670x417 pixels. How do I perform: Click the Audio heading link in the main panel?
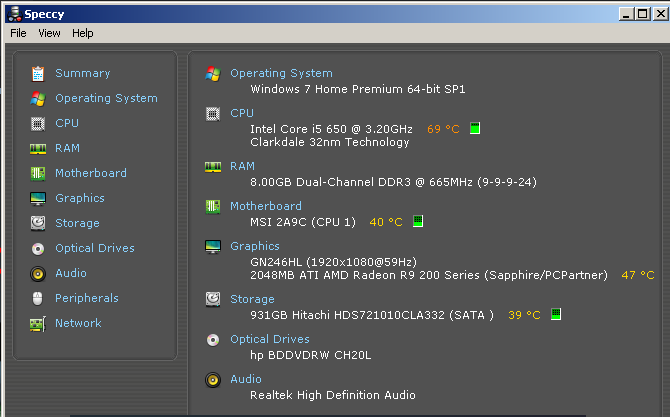[x=246, y=379]
